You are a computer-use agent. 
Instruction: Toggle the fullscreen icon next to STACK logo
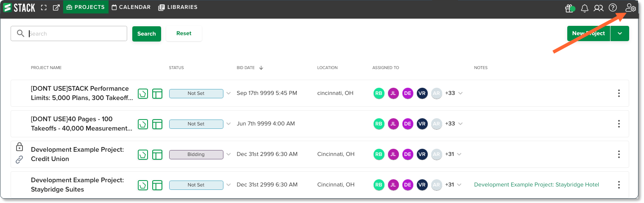tap(44, 7)
